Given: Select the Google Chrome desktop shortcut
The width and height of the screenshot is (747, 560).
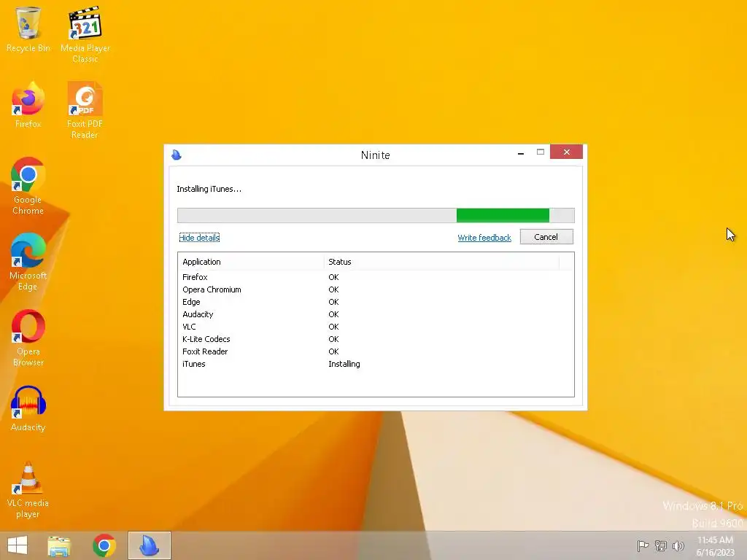Looking at the screenshot, I should [28, 186].
